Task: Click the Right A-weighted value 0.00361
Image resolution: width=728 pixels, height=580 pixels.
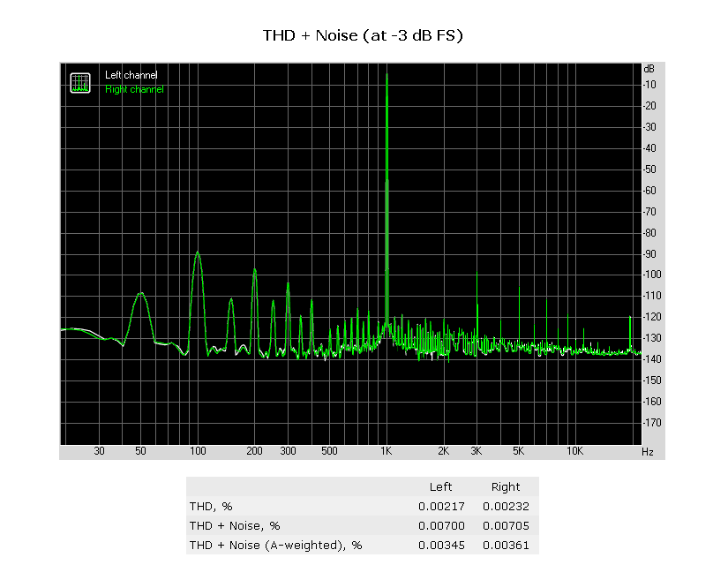Action: point(506,546)
